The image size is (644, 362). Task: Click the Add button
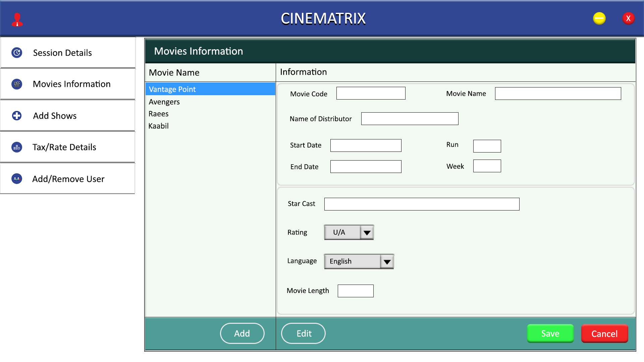click(242, 334)
